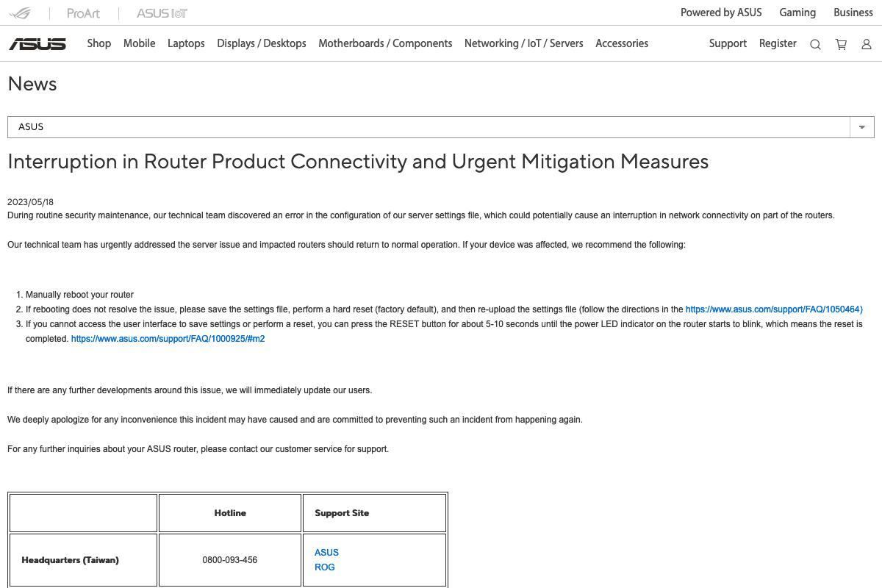This screenshot has height=588, width=882.
Task: Click the Register link
Action: pos(778,43)
